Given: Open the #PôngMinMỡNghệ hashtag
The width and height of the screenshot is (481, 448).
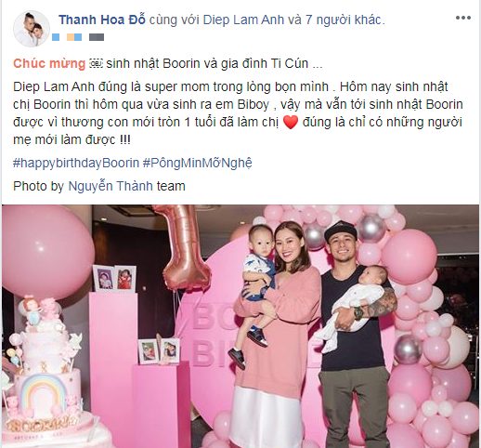Looking at the screenshot, I should [198, 163].
